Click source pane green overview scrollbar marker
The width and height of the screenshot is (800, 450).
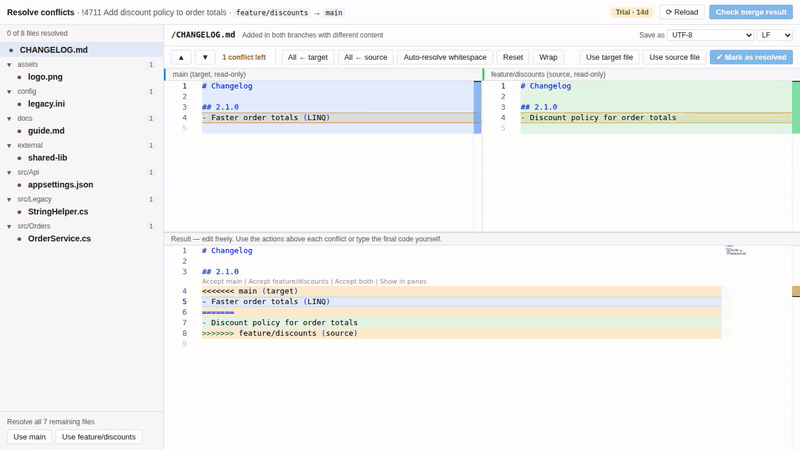tap(796, 107)
